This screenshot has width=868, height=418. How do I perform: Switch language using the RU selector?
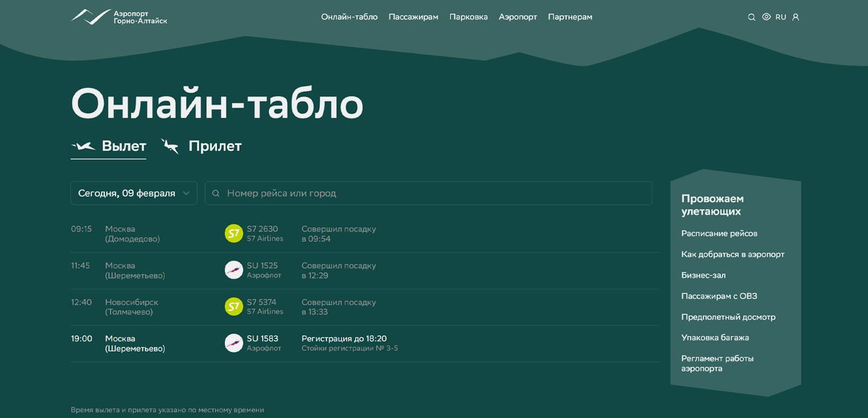[x=781, y=17]
